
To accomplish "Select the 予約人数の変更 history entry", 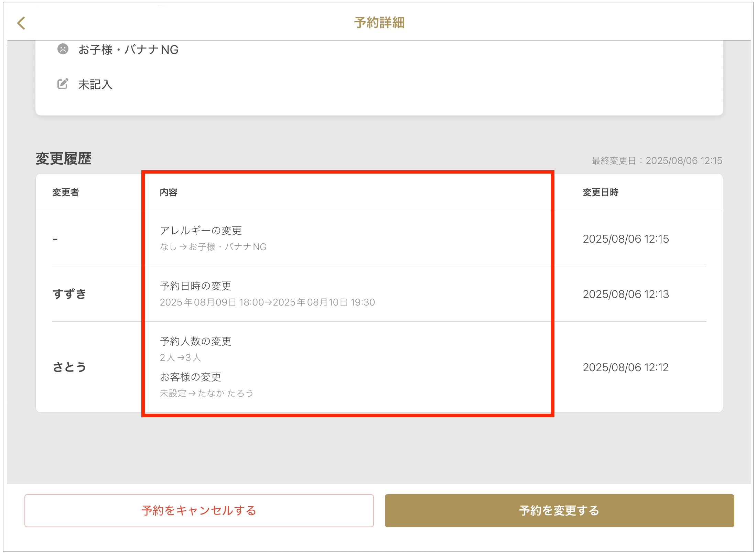I will [x=196, y=341].
